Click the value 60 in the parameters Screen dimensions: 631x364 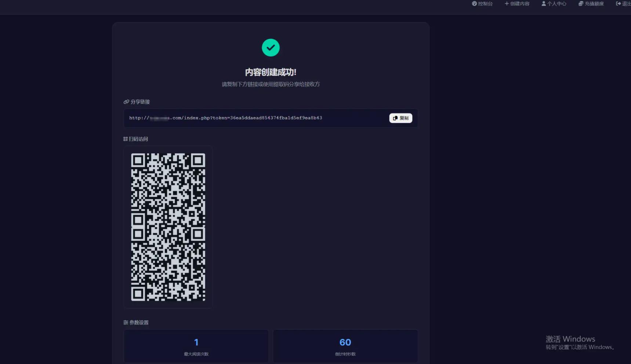click(x=345, y=342)
